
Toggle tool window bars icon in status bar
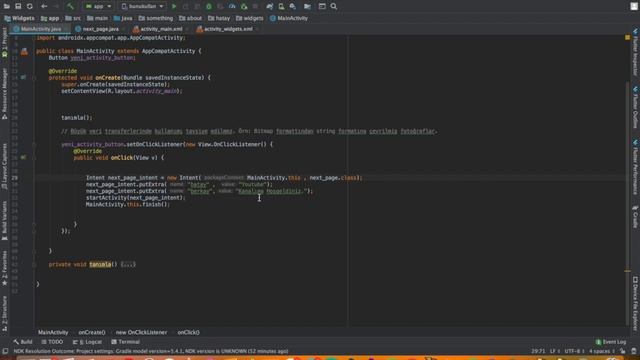pos(5,351)
